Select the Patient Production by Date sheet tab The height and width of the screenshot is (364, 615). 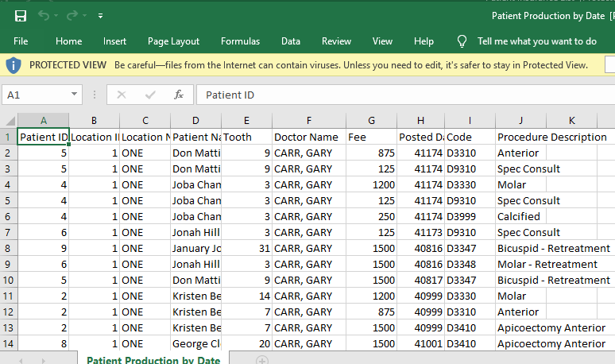(153, 360)
